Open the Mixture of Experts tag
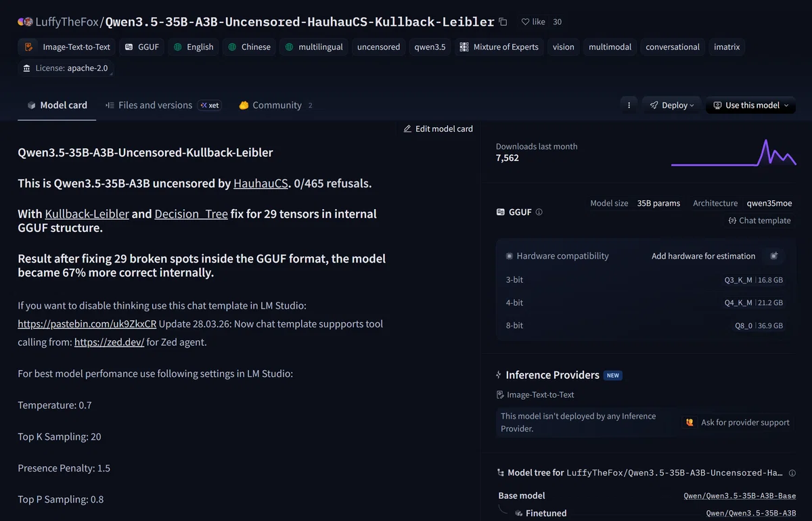 click(499, 47)
